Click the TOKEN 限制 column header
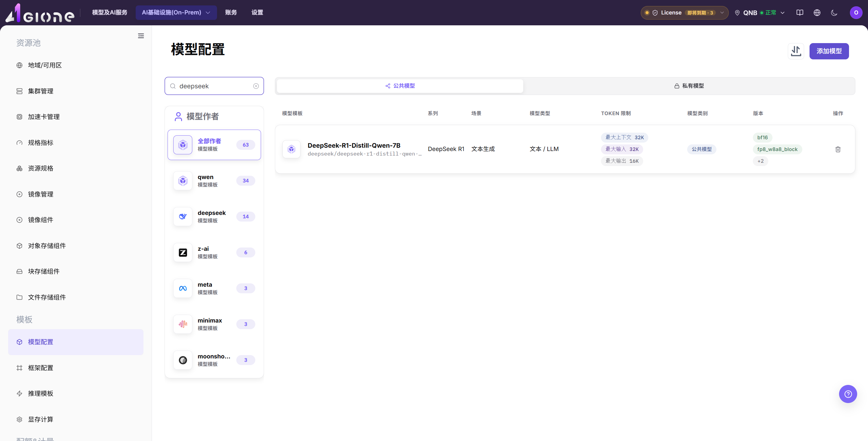The height and width of the screenshot is (441, 868). [616, 114]
